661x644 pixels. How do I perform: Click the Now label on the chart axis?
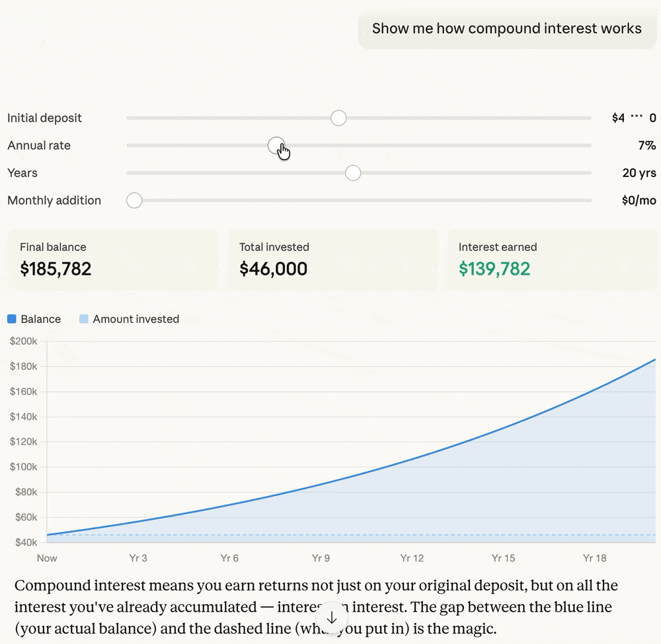(x=47, y=558)
